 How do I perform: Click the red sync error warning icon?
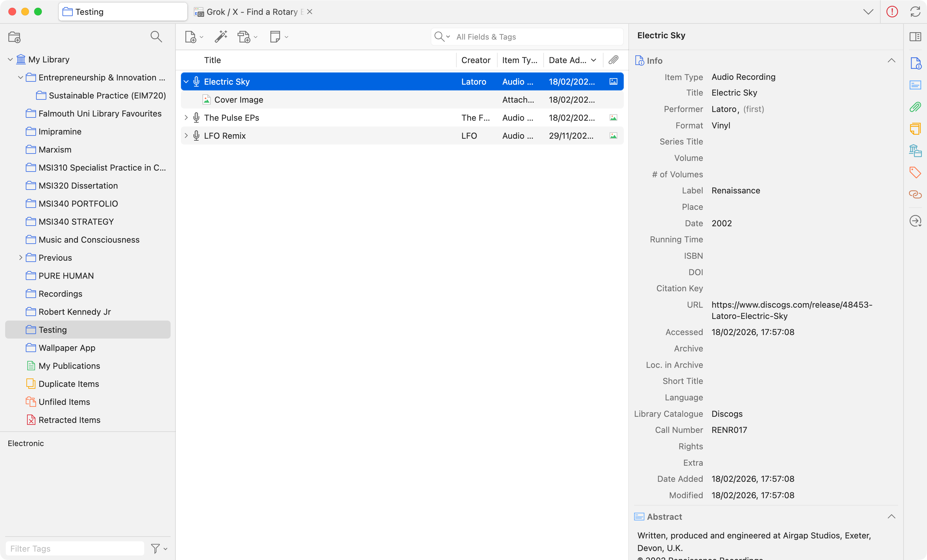coord(892,12)
